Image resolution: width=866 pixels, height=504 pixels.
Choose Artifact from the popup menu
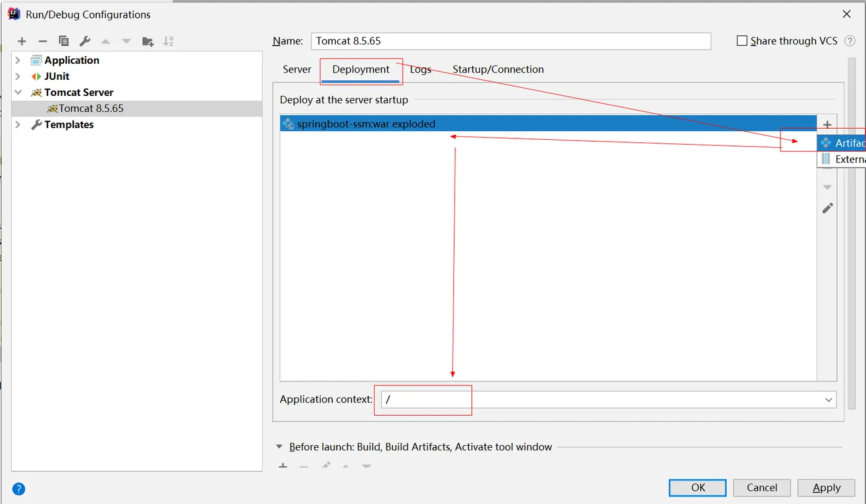841,143
